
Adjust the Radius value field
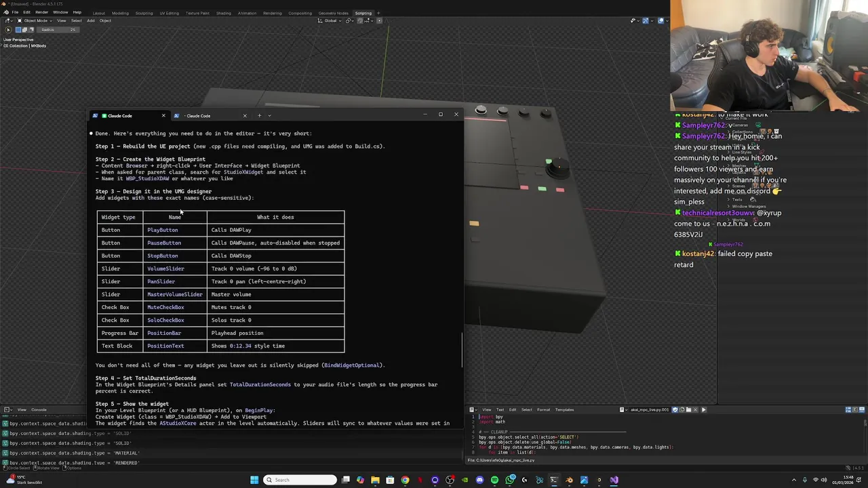58,30
